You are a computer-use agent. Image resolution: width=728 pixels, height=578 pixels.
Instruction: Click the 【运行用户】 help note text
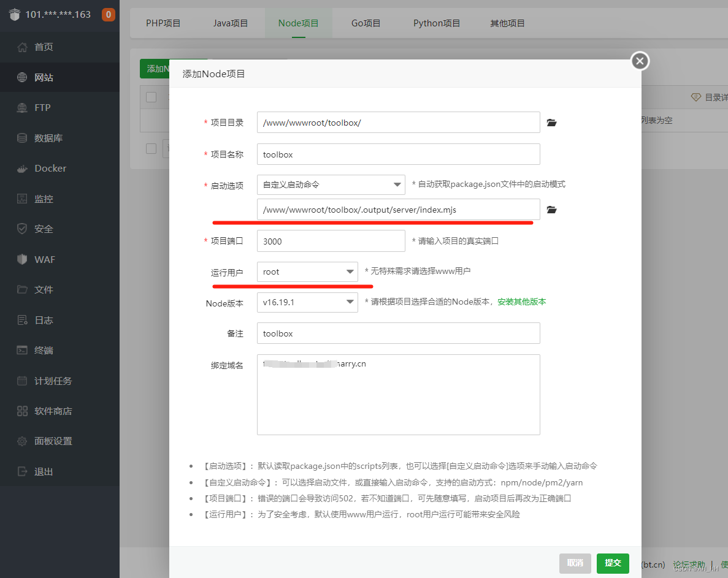click(361, 514)
